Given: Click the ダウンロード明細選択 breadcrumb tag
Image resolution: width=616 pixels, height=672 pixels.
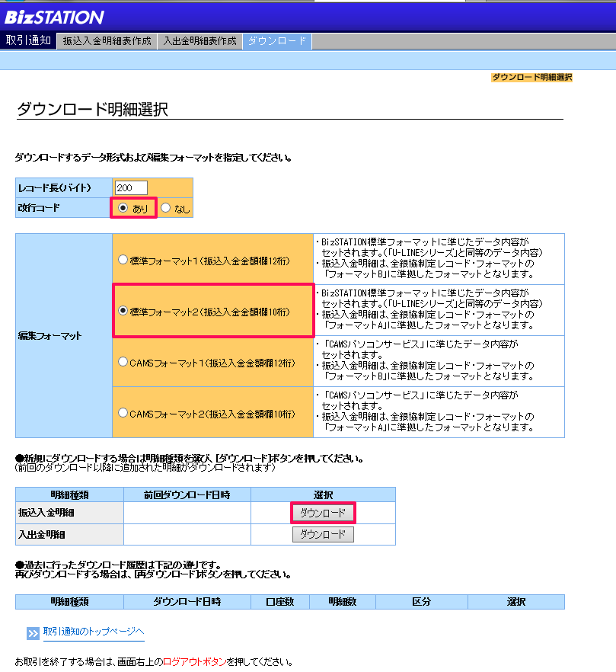Looking at the screenshot, I should tap(534, 78).
